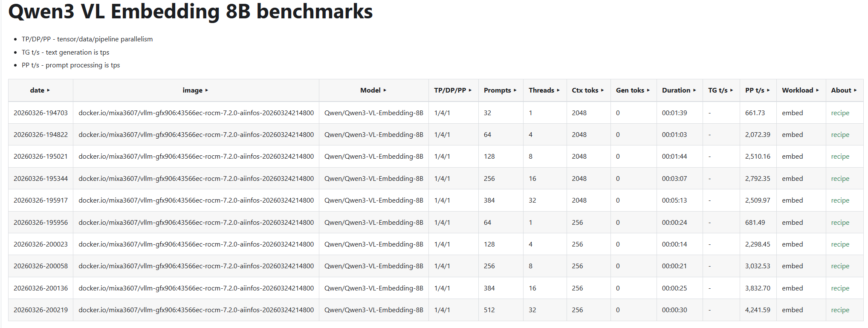Sort rows by Duration header
868x328 pixels.
(679, 90)
